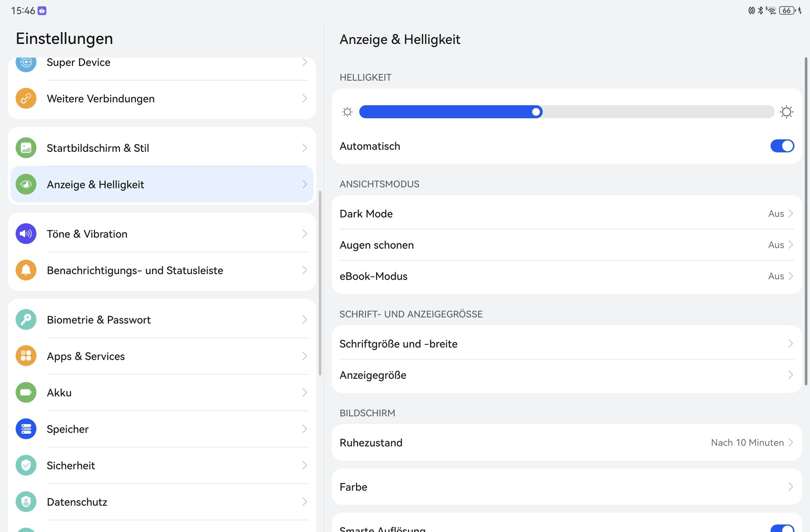Open eBook-Modus setting
810x532 pixels.
point(566,276)
